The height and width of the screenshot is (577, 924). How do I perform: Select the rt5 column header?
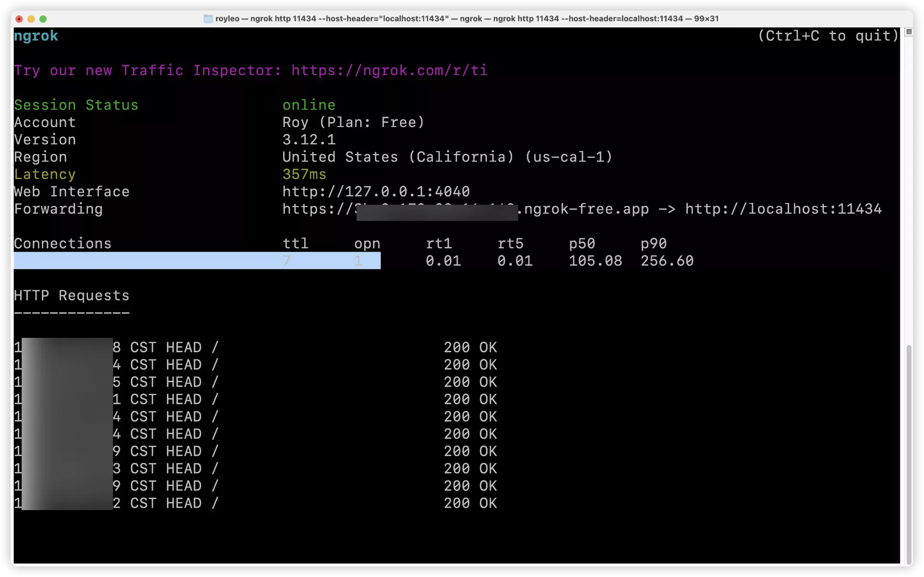pyautogui.click(x=510, y=244)
